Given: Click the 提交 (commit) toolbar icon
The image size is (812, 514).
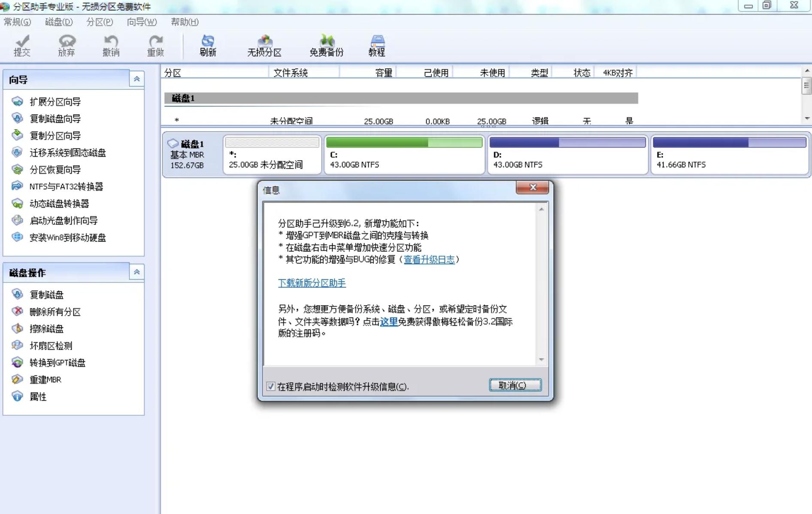Looking at the screenshot, I should [x=22, y=45].
